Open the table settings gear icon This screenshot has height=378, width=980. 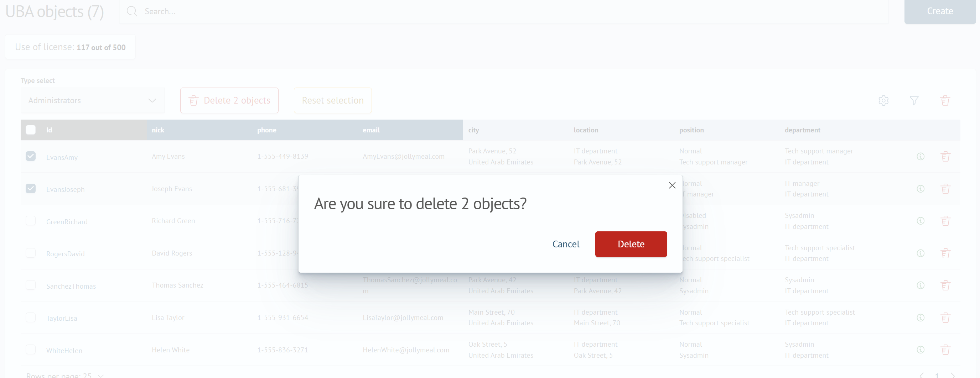click(x=884, y=100)
